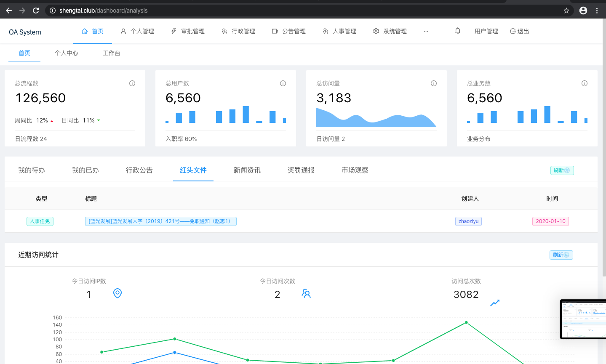
Task: Click the red up arrow next to 周同比
Action: coord(52,121)
